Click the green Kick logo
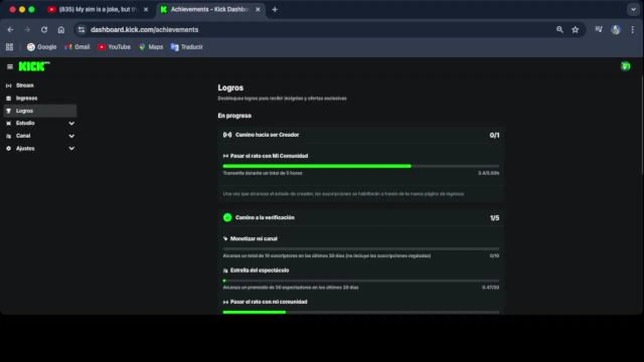This screenshot has height=362, width=644. pyautogui.click(x=34, y=66)
